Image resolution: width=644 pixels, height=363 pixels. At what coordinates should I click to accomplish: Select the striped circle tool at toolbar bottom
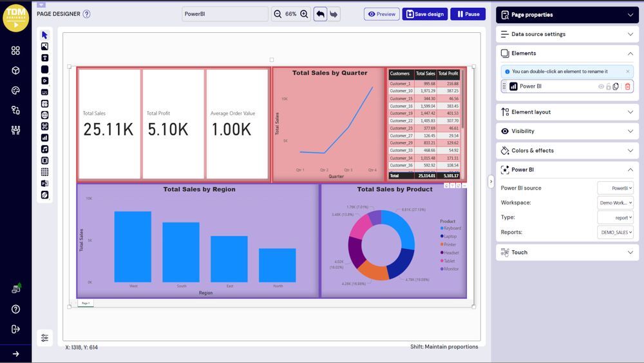[x=45, y=195]
